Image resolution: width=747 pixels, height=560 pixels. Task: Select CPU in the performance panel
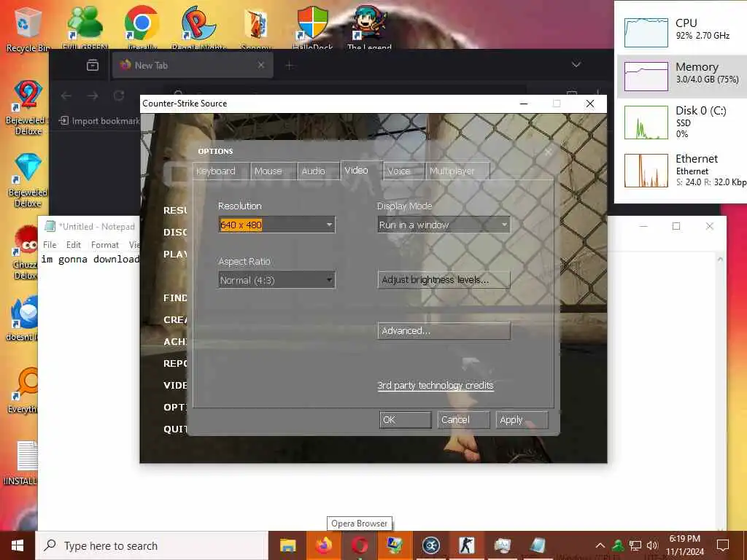click(682, 31)
